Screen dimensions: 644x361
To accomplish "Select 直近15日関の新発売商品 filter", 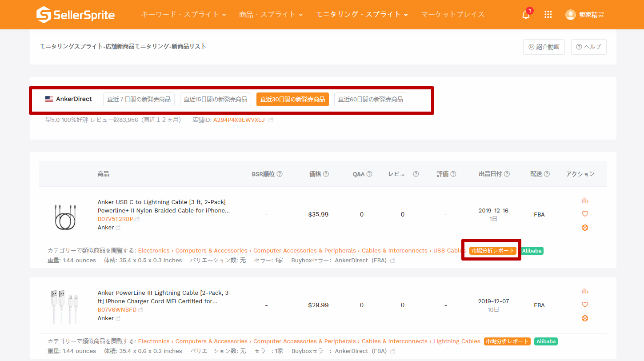I will point(216,99).
